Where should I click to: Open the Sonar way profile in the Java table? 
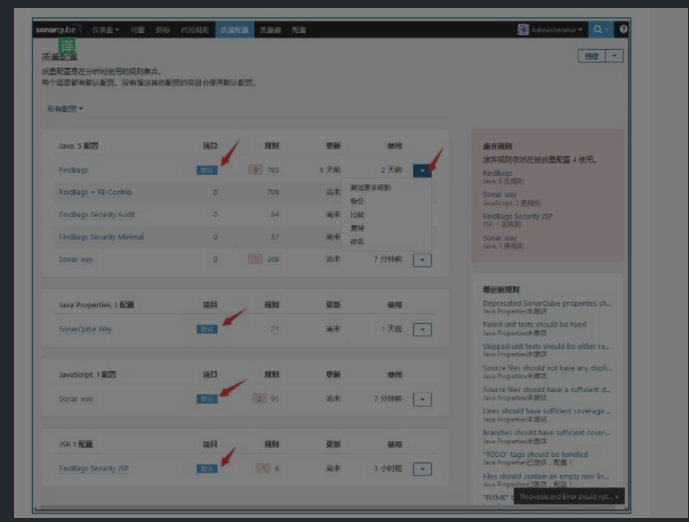[x=76, y=259]
